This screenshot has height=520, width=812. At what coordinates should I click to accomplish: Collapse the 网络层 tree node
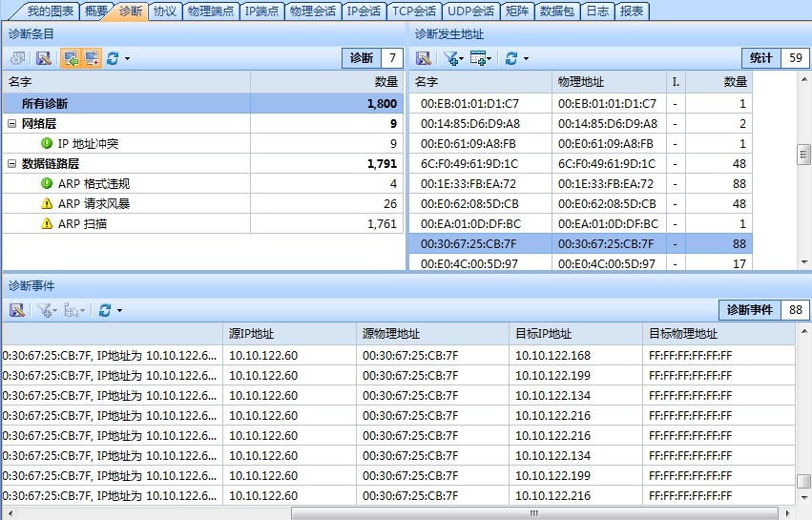click(11, 124)
